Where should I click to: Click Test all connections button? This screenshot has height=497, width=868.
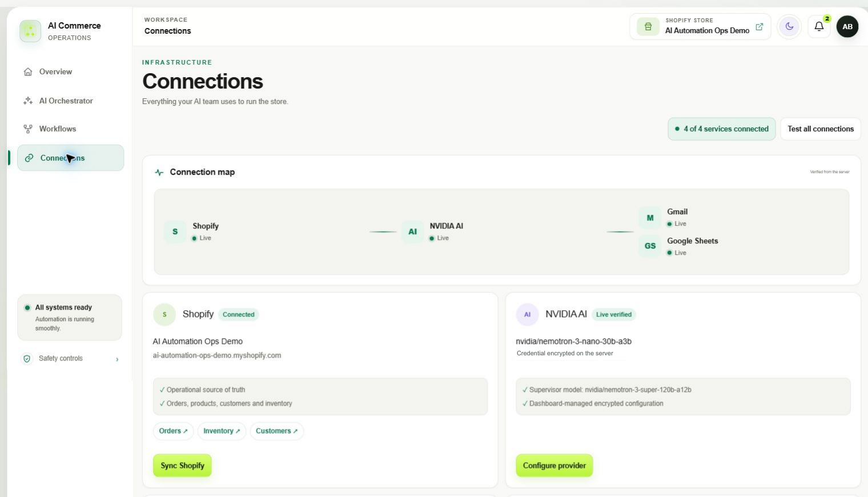(x=821, y=129)
